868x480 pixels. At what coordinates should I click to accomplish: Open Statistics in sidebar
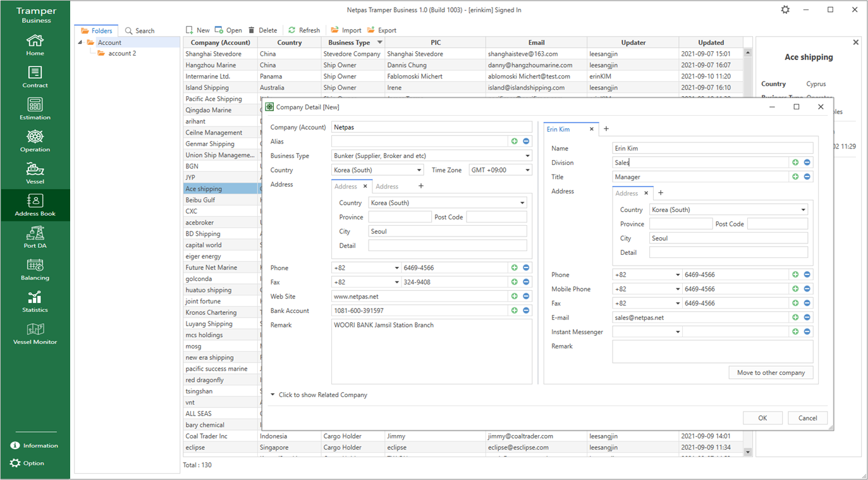tap(35, 302)
